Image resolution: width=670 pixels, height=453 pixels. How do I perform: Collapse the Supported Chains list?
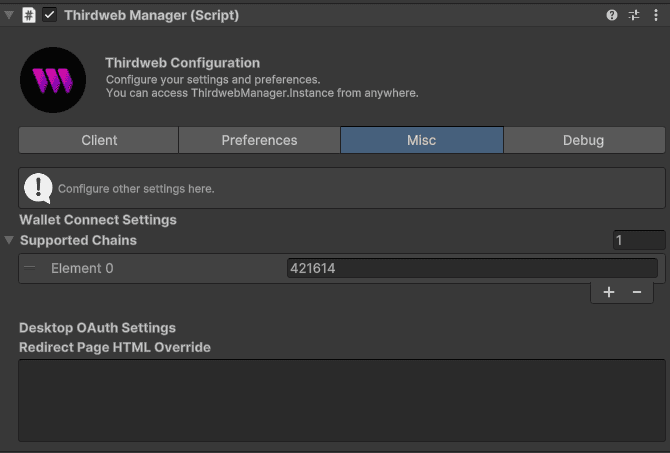(9, 240)
